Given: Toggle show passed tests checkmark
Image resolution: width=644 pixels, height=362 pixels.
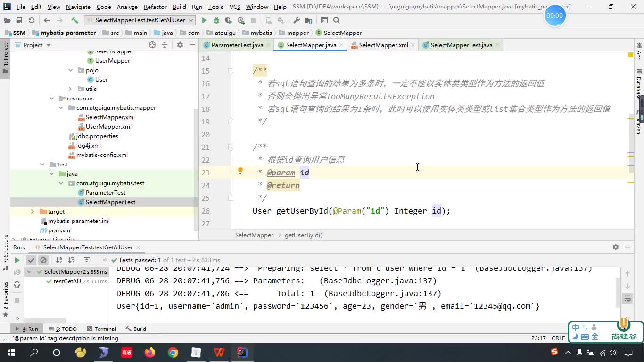Looking at the screenshot, I should (x=31, y=260).
